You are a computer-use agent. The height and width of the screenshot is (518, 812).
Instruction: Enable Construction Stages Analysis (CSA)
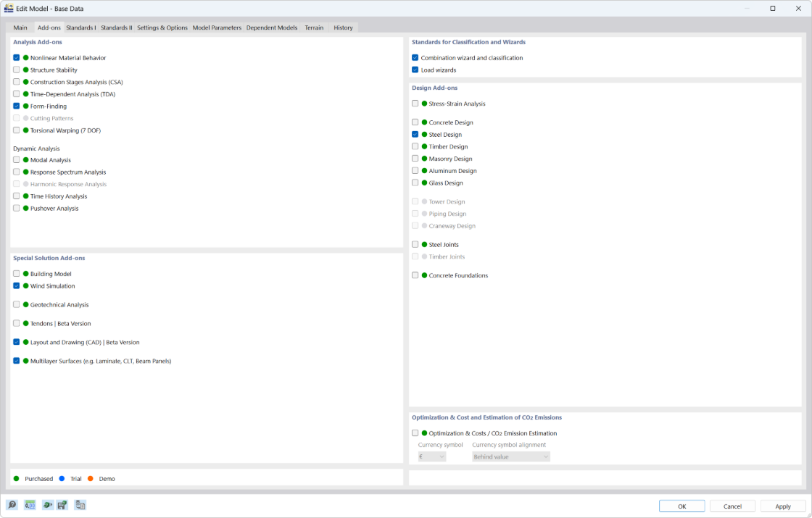[17, 82]
